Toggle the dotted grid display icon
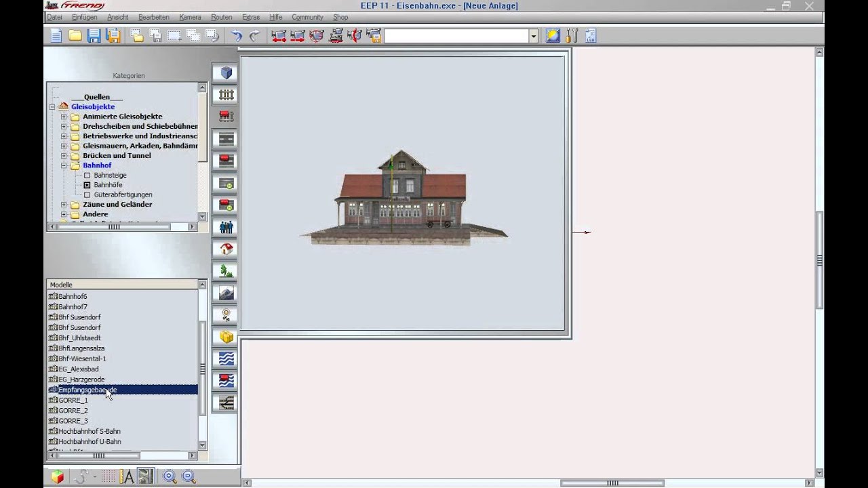Screen dimensions: 868x488 point(108,476)
